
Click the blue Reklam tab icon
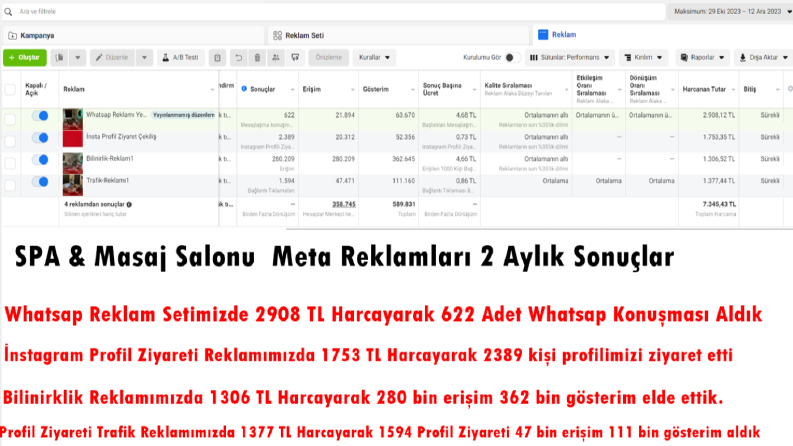coord(543,34)
